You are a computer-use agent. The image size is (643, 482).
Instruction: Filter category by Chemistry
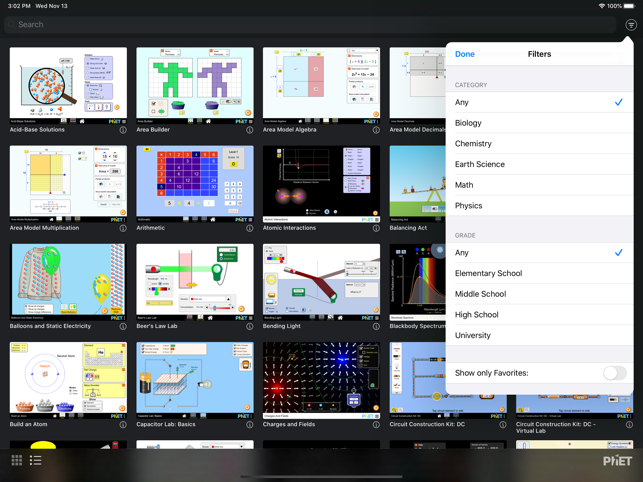tap(539, 144)
